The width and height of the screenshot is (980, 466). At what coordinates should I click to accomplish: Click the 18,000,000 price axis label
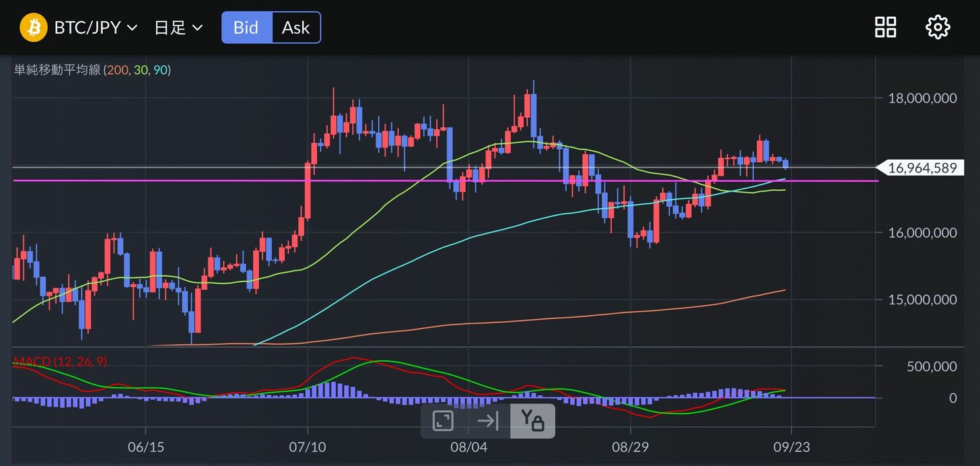[x=921, y=98]
